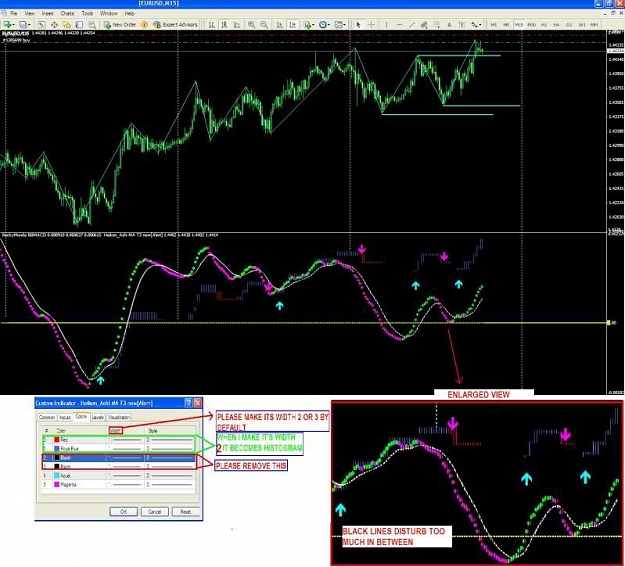Screen dimensions: 625x567
Task: Select the M15 timeframe button
Action: (x=519, y=25)
